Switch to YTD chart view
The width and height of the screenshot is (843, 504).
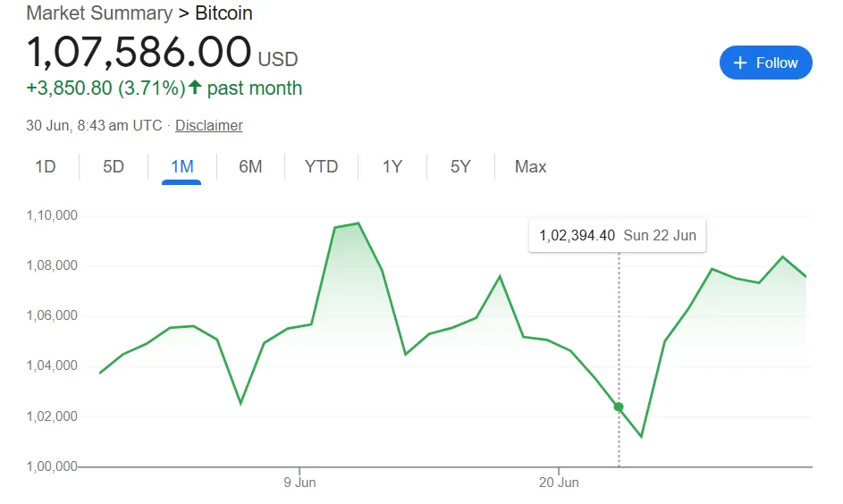click(x=321, y=167)
